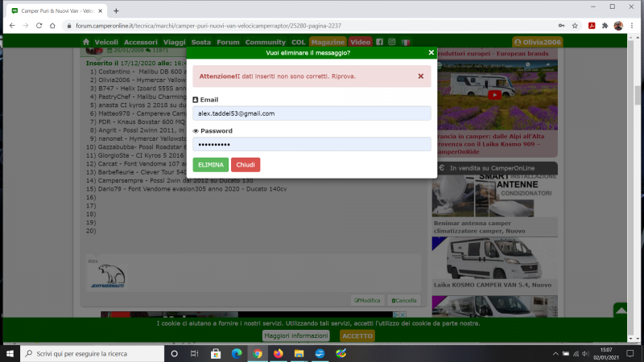Image resolution: width=644 pixels, height=362 pixels.
Task: Click the Italian flag language icon
Action: pyautogui.click(x=407, y=42)
